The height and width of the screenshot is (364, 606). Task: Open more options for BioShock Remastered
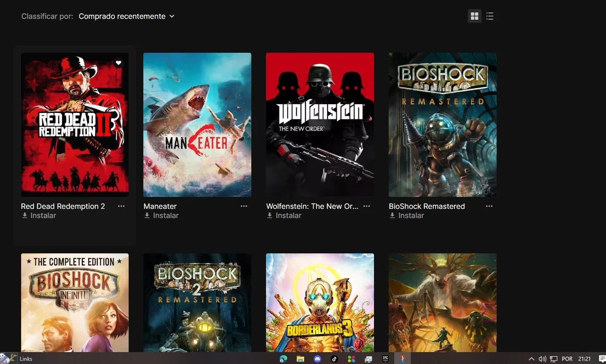coord(489,206)
